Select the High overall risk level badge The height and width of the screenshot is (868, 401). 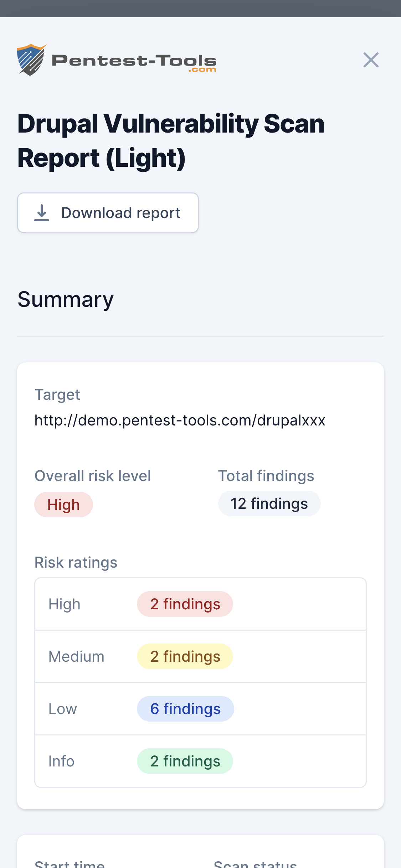pyautogui.click(x=63, y=504)
